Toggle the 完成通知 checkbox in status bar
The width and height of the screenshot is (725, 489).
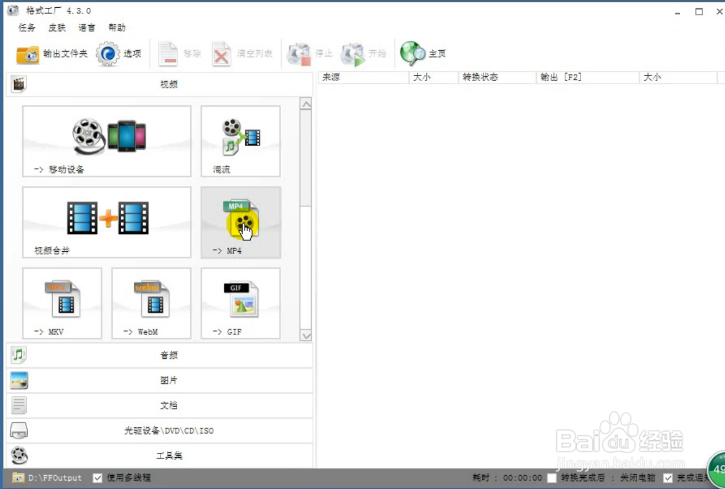pos(668,478)
